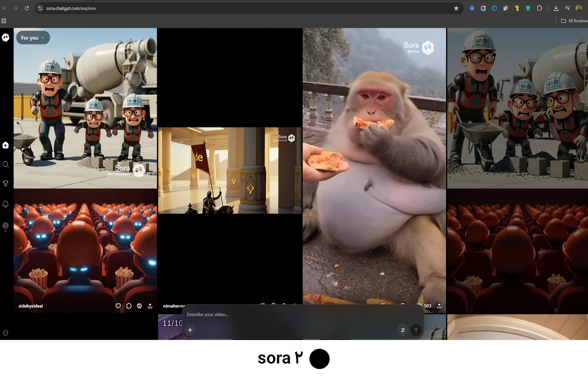Open the browser extensions puzzle menu

tap(539, 8)
